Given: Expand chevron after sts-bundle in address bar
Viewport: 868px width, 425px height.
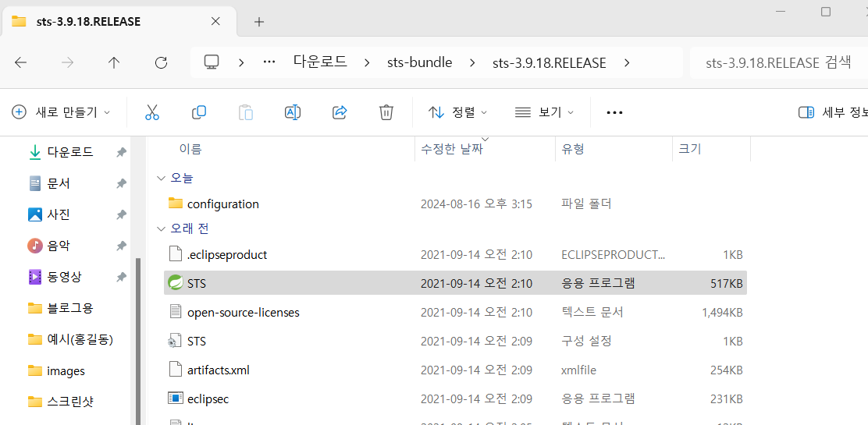Looking at the screenshot, I should (x=472, y=62).
